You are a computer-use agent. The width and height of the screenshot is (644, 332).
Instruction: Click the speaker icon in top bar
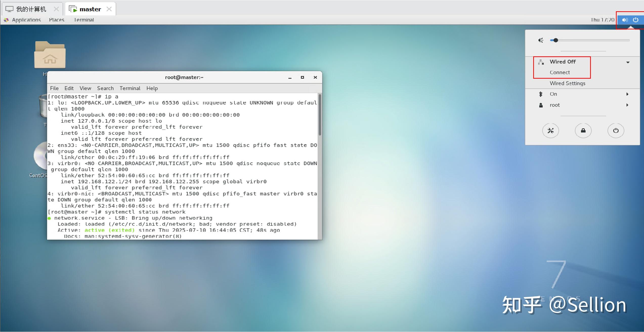coord(625,20)
